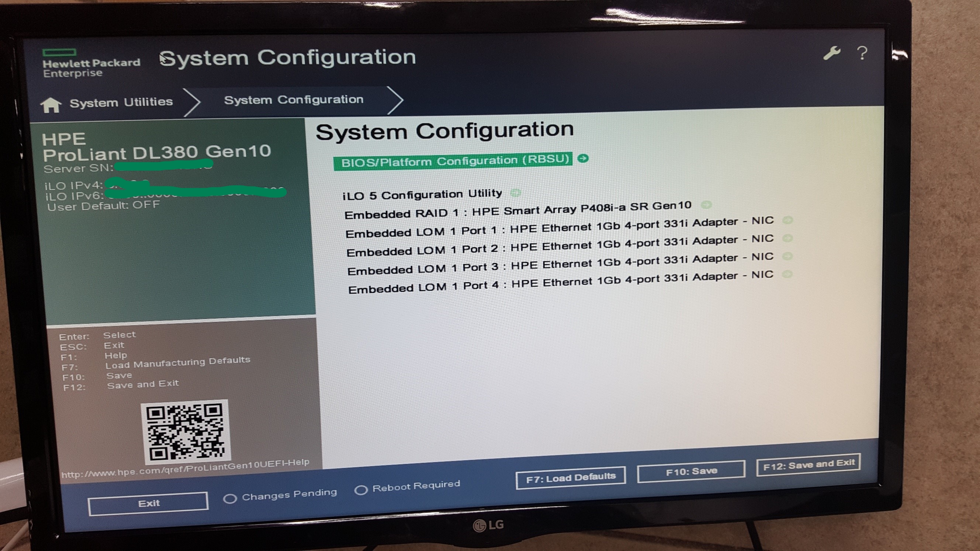The height and width of the screenshot is (551, 980).
Task: Select System Configuration breadcrumb tab
Action: pyautogui.click(x=293, y=100)
